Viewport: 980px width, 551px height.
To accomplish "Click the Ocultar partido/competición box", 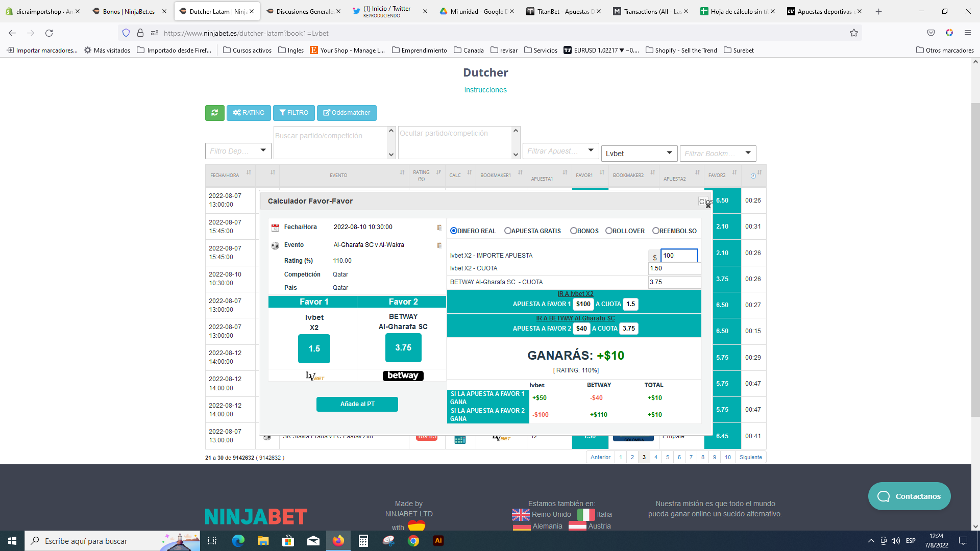I will pyautogui.click(x=459, y=143).
